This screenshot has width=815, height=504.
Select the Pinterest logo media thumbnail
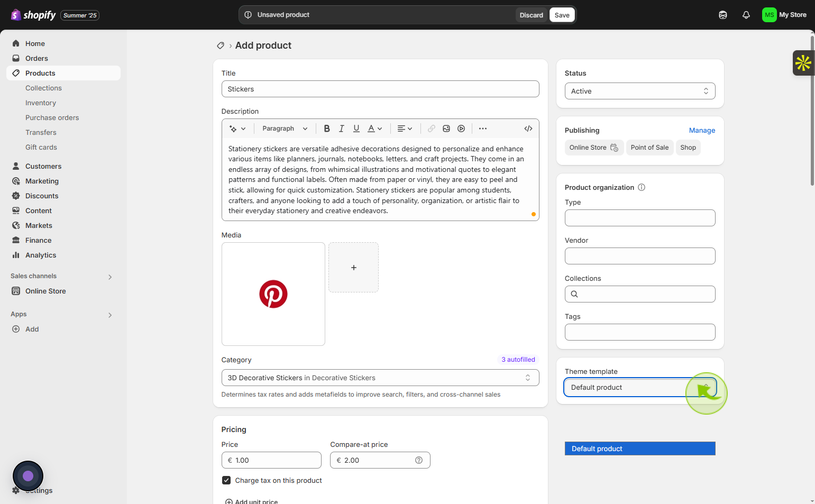(x=273, y=294)
